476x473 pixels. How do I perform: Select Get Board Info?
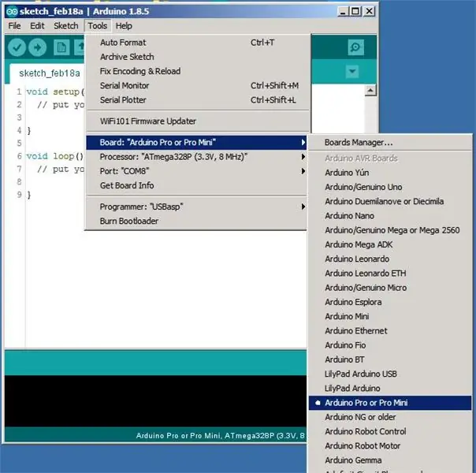tap(197, 185)
